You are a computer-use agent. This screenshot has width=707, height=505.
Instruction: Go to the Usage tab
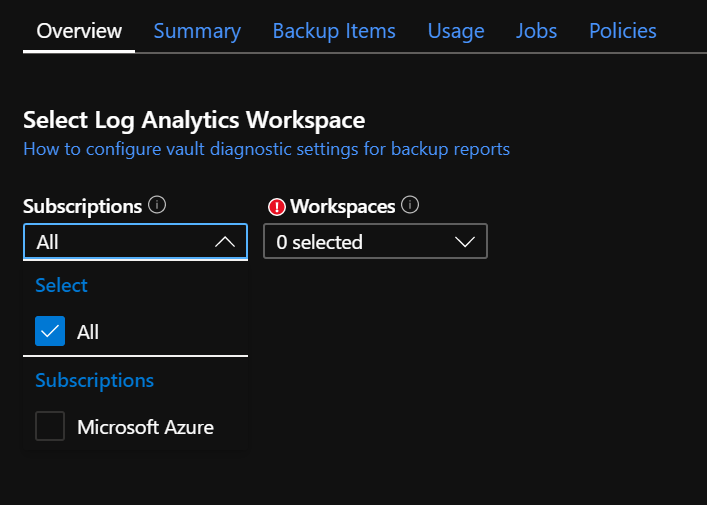(456, 31)
